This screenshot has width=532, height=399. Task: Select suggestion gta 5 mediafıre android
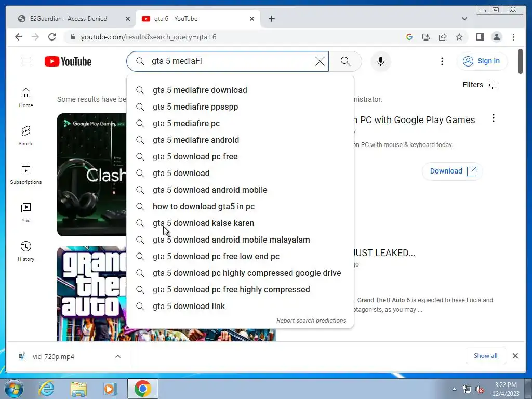coord(240,140)
